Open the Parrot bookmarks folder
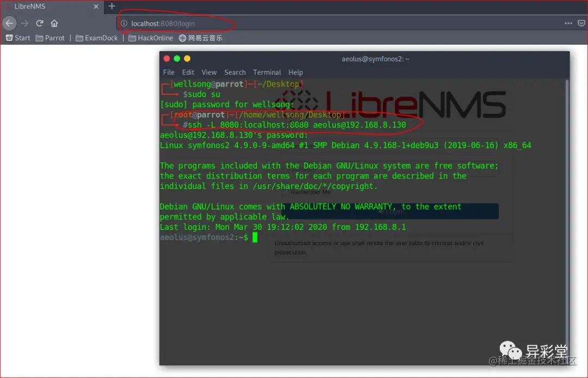The image size is (588, 378). click(50, 38)
